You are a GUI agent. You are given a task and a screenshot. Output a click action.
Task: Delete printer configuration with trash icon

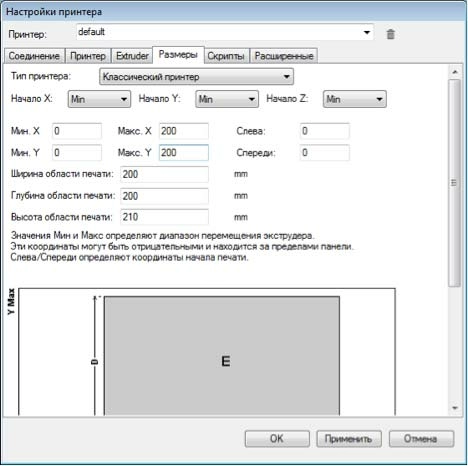(390, 34)
